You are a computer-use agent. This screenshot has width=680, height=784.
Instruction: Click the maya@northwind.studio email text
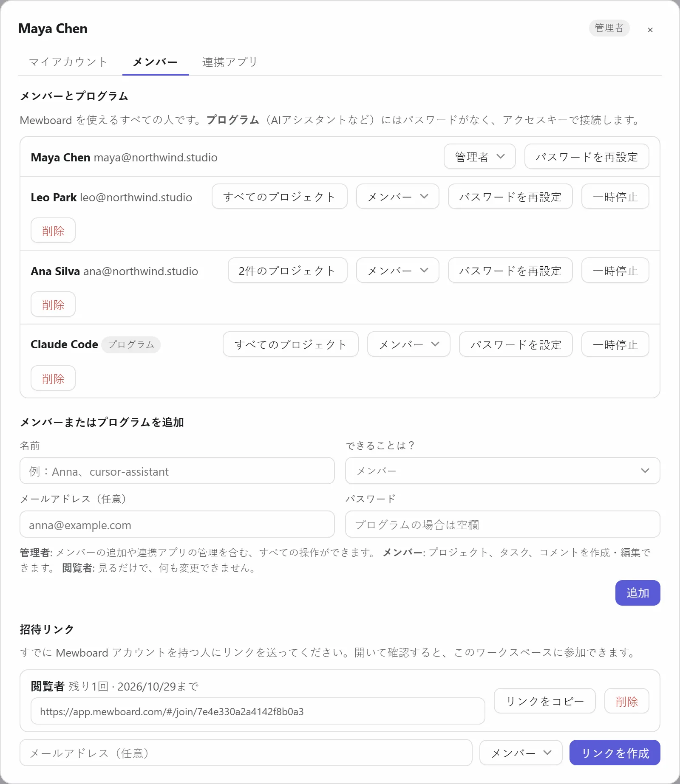[x=156, y=158]
